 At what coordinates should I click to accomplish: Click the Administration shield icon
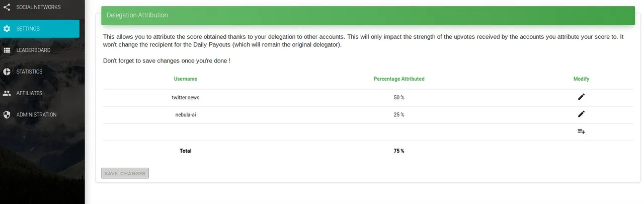click(7, 115)
